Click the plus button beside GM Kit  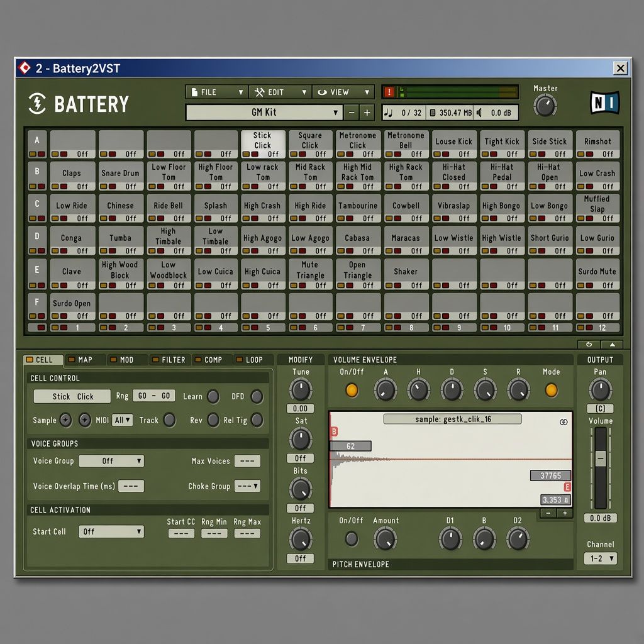(367, 112)
